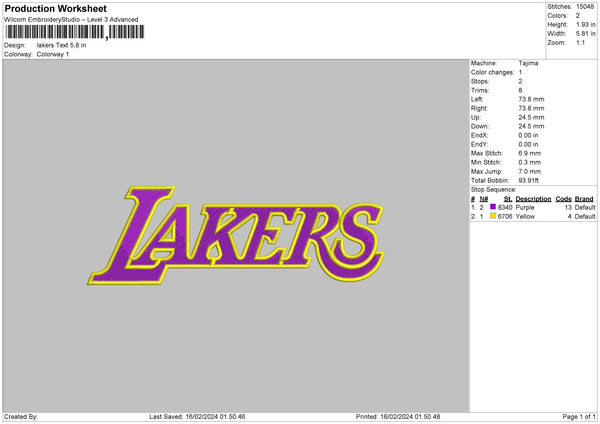Click the design name 'lakers Text 5,8 in'

coord(61,45)
